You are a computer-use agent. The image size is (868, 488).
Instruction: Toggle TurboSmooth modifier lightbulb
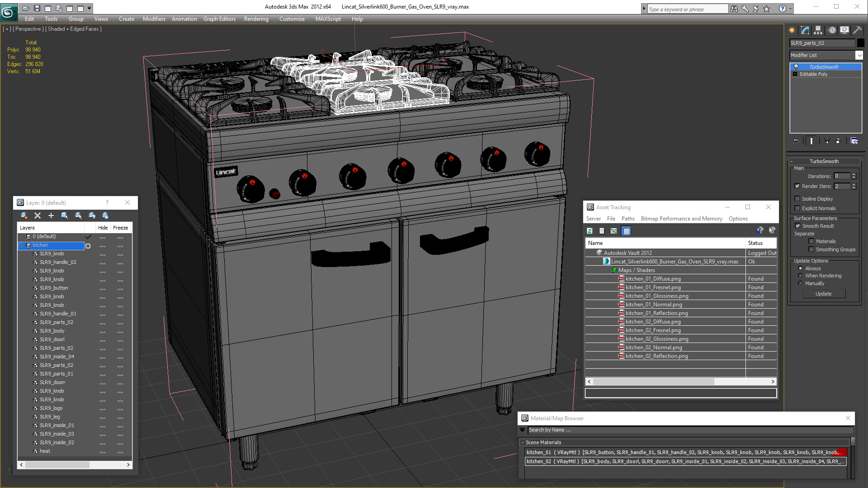[796, 67]
